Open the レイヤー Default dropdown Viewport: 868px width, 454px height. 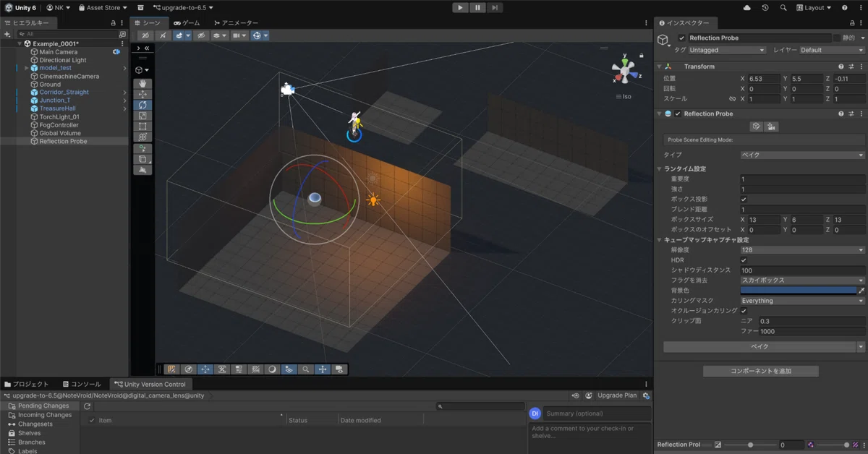(832, 51)
